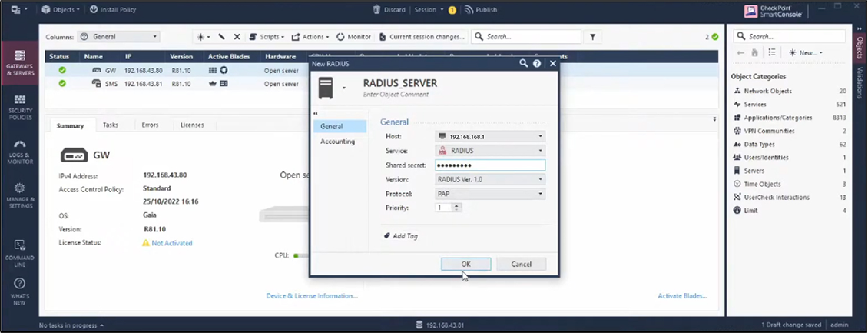Click Device & License Information link

click(x=311, y=295)
